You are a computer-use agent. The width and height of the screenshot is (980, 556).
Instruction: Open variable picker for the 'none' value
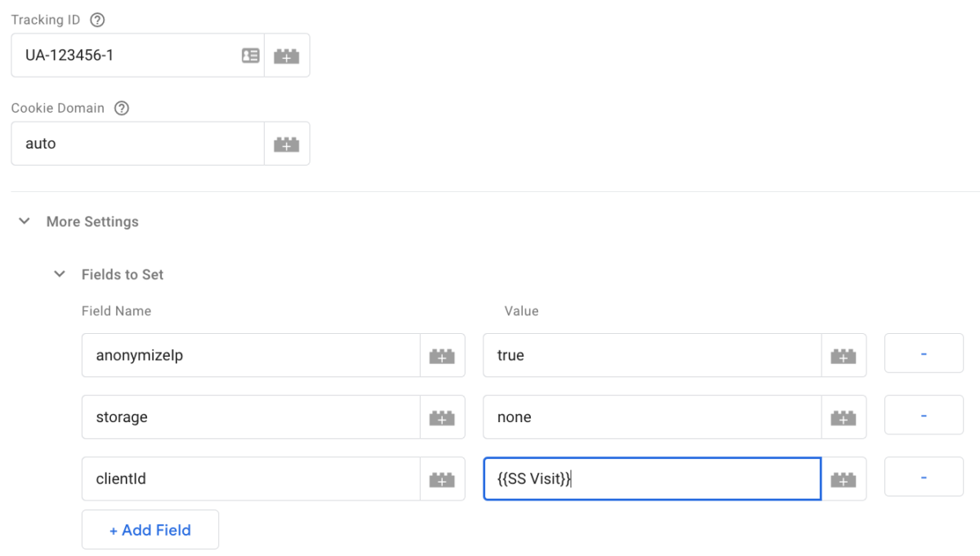coord(843,417)
